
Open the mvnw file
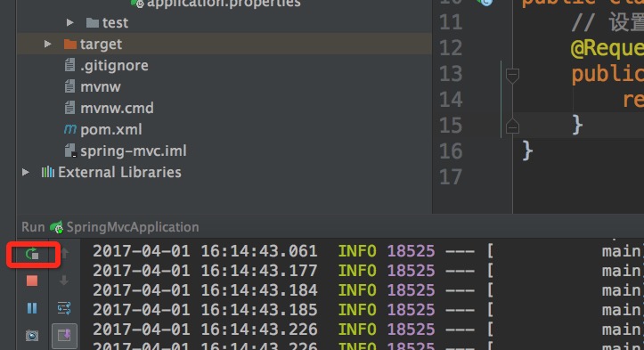click(x=101, y=86)
